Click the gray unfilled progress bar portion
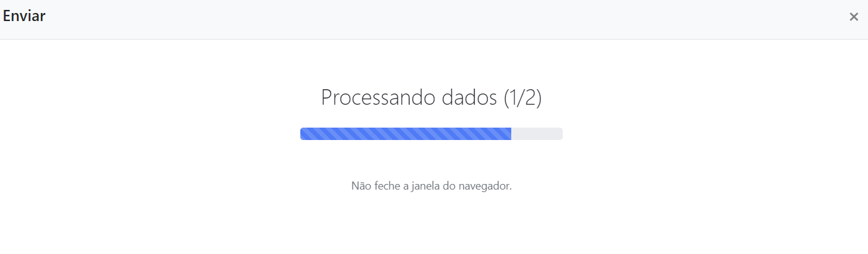The height and width of the screenshot is (254, 868). click(537, 134)
